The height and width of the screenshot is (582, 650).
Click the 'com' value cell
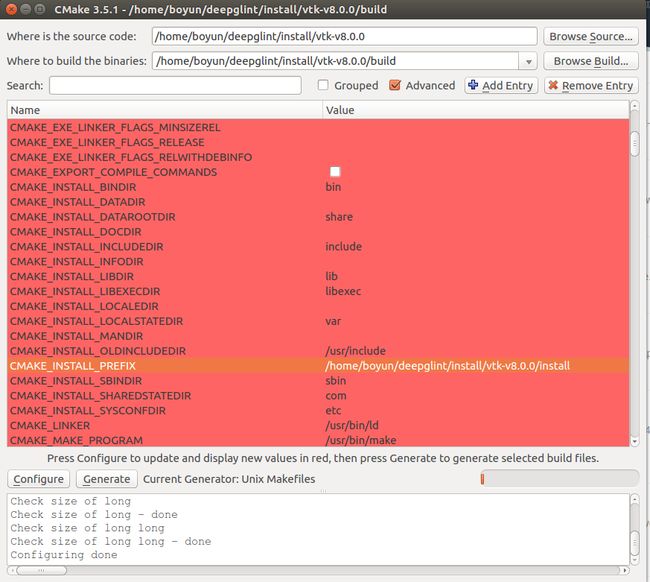[336, 396]
